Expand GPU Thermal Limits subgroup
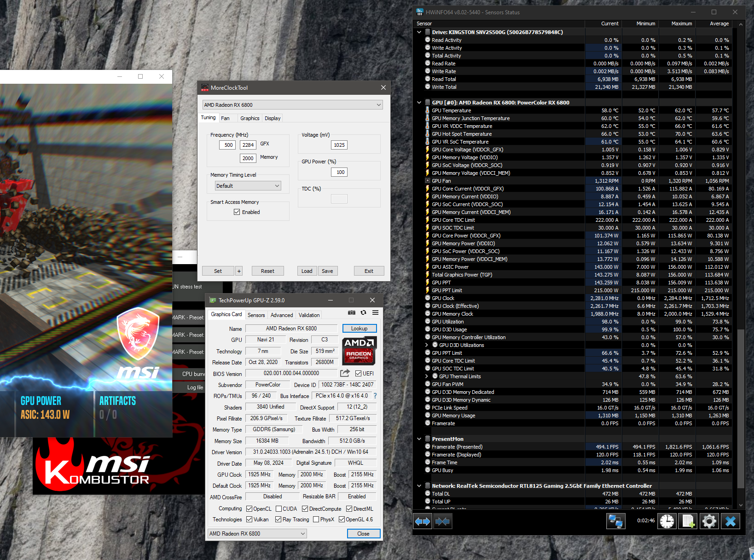Screen dimensions: 754x560 click(x=426, y=376)
